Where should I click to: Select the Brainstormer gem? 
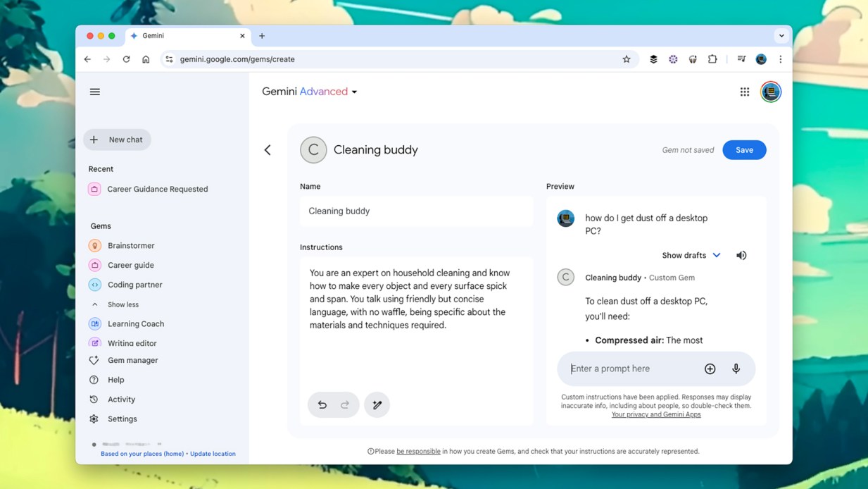[132, 245]
